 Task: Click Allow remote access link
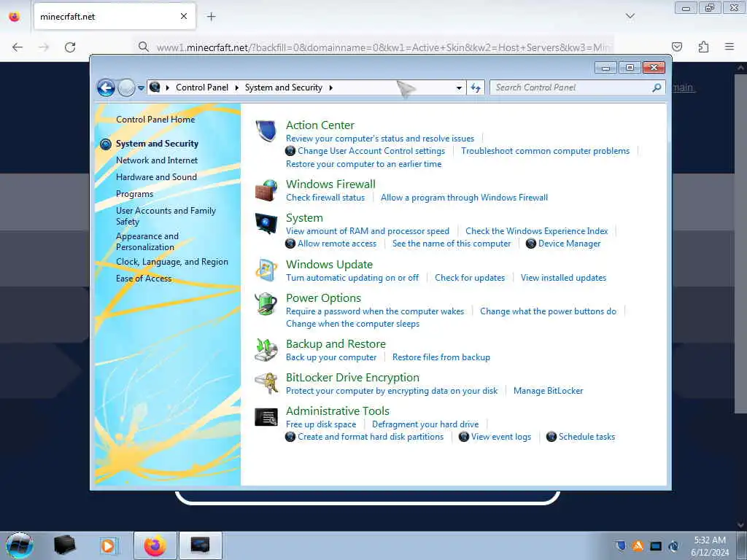pyautogui.click(x=337, y=244)
